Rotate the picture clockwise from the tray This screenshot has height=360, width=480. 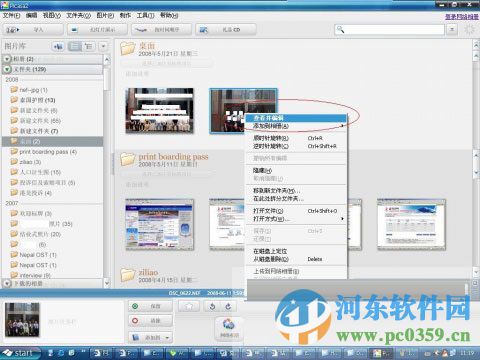(x=228, y=306)
